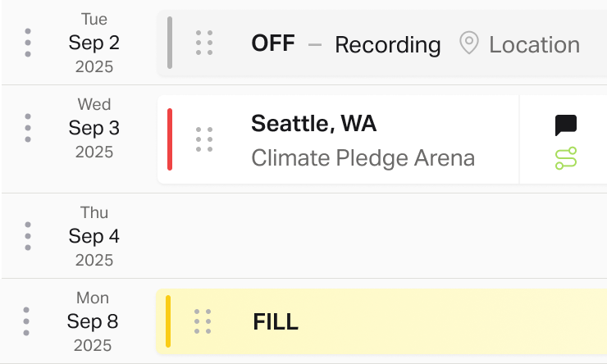Open the options menu for Wed Sep 3
Viewport: 607px width, 364px height.
click(28, 128)
